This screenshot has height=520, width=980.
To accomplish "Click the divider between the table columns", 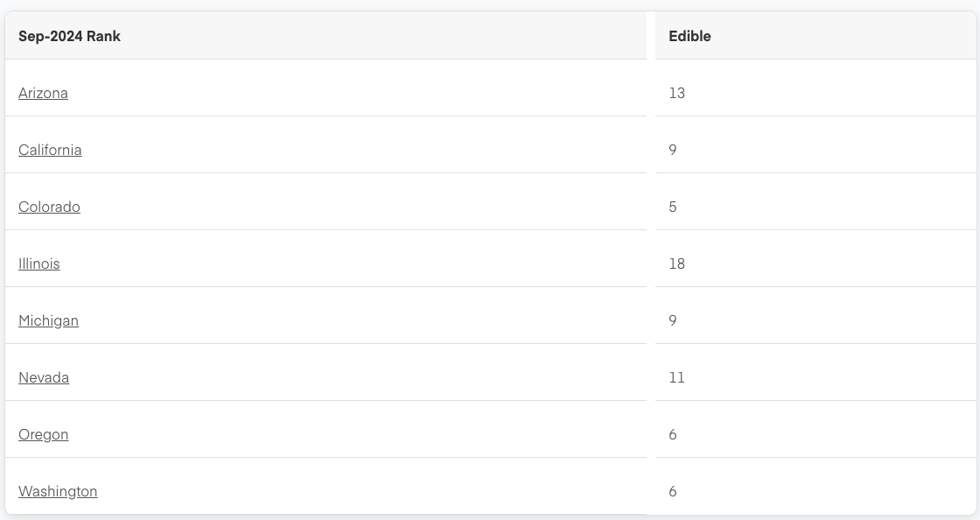I will coord(651,263).
